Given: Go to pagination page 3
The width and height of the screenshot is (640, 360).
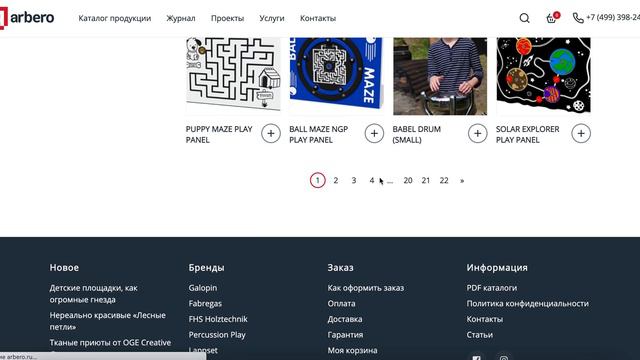Looking at the screenshot, I should (354, 180).
